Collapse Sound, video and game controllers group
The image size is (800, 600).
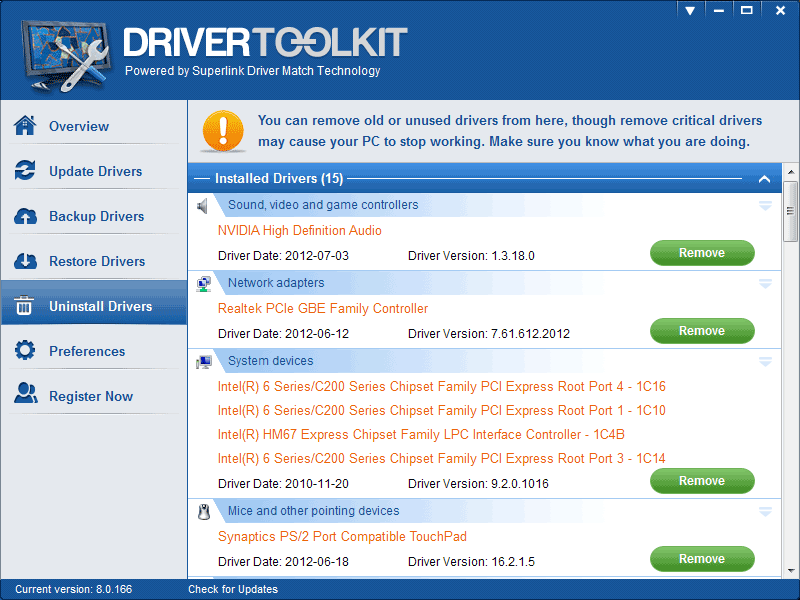[765, 205]
